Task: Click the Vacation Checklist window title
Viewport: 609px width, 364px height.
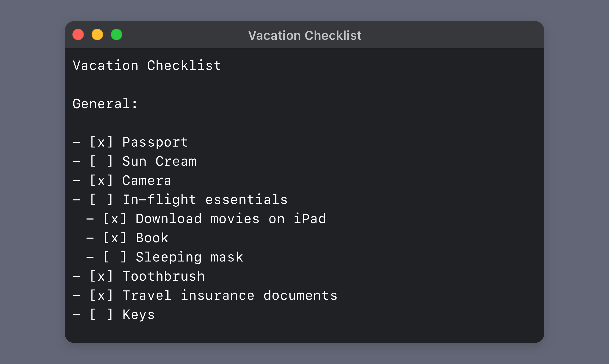Action: [x=304, y=35]
